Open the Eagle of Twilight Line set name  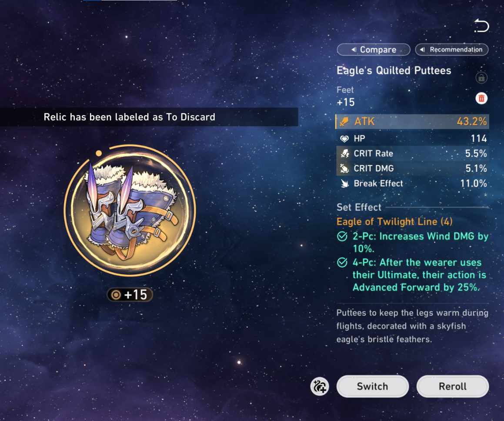coord(394,221)
